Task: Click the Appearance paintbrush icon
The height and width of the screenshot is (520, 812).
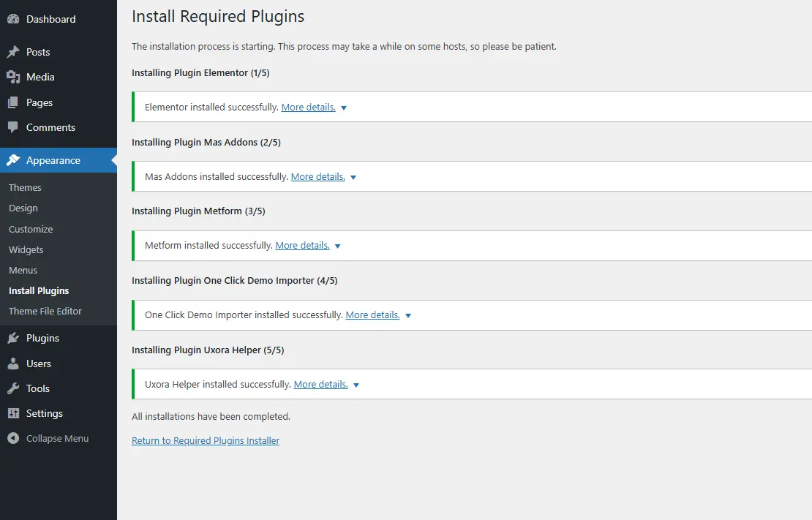Action: tap(13, 161)
